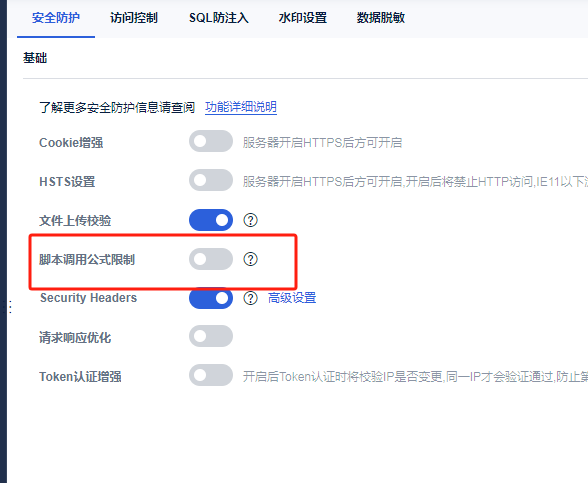Image resolution: width=588 pixels, height=483 pixels.
Task: Open the SQL防注入 tab
Action: [219, 18]
